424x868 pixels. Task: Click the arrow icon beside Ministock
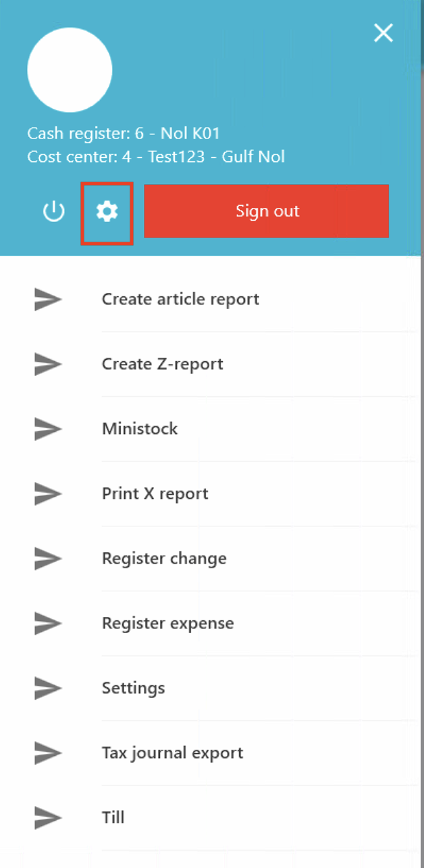[x=48, y=429]
